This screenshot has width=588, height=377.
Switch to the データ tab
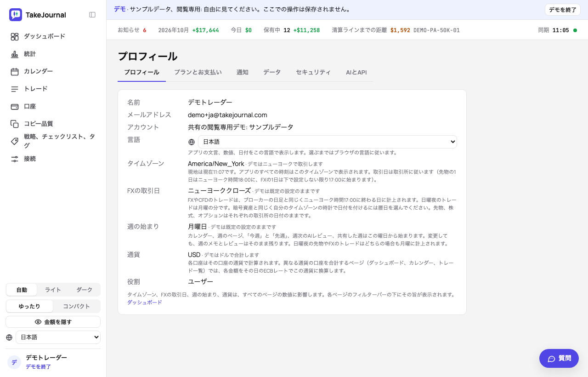[x=272, y=72]
